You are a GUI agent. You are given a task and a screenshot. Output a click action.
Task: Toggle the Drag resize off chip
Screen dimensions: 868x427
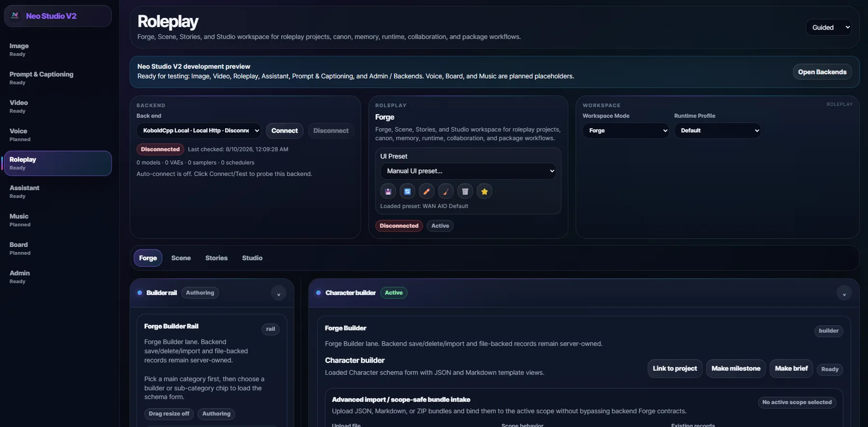pos(169,414)
